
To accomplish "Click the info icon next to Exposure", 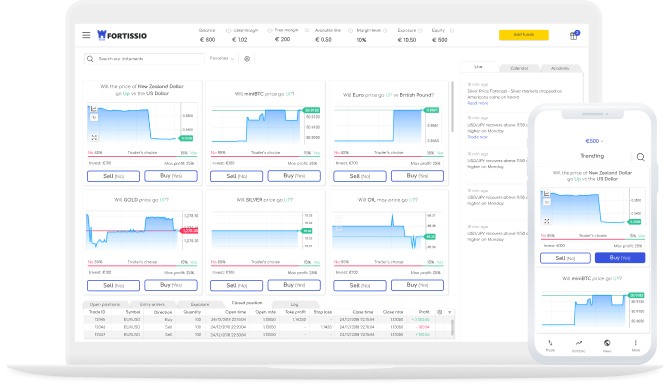I will click(420, 31).
